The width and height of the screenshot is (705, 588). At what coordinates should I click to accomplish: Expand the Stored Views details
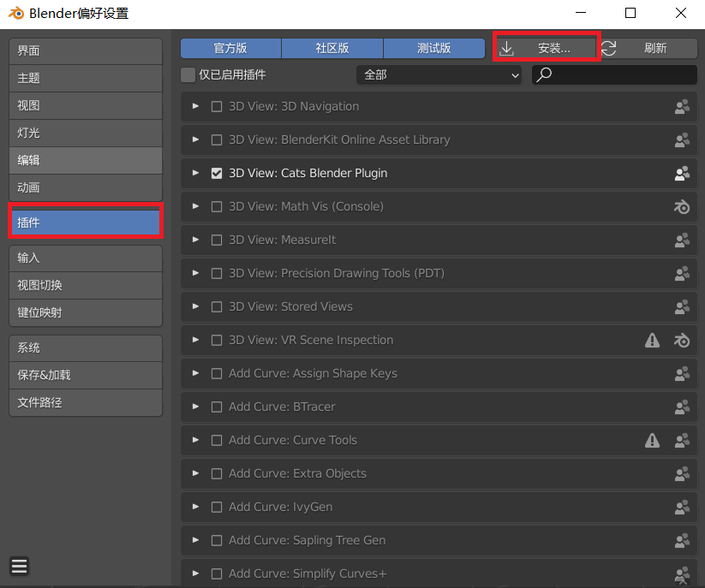click(x=195, y=306)
